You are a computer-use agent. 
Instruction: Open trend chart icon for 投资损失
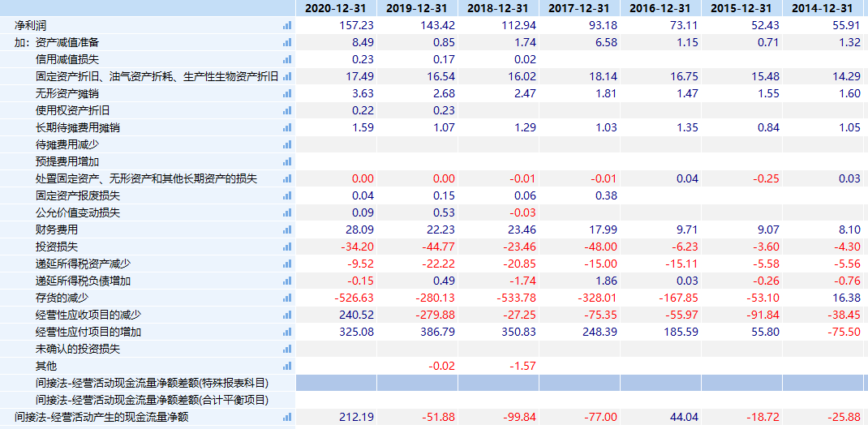tap(287, 247)
